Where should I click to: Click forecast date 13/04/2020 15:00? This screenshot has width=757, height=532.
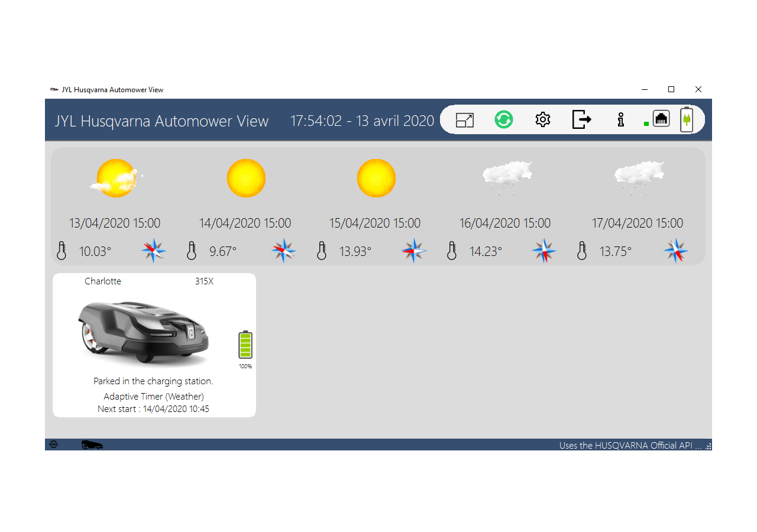pos(115,223)
